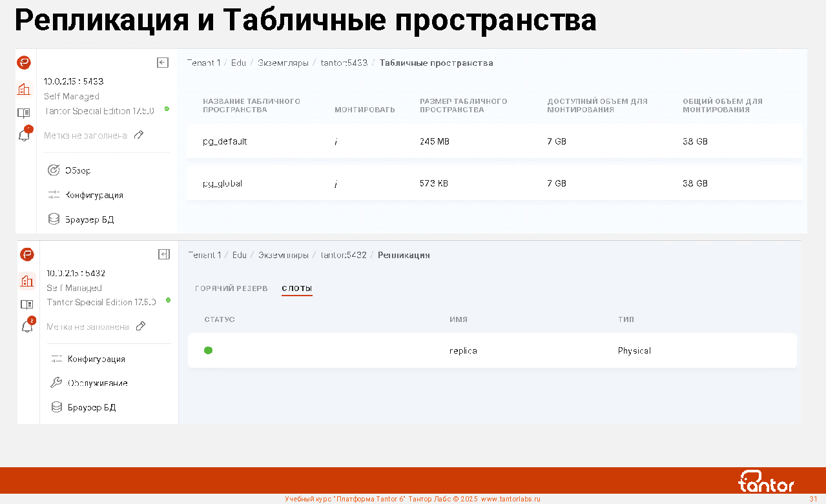The width and height of the screenshot is (826, 504).
Task: Collapse the sidebar of the 5432 instance panel
Action: (x=164, y=254)
